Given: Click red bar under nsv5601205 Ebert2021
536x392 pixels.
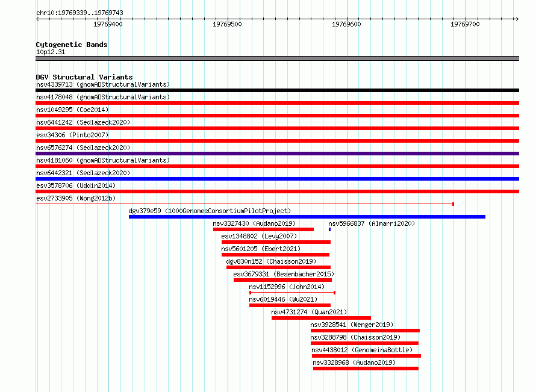Looking at the screenshot, I should pyautogui.click(x=275, y=255).
